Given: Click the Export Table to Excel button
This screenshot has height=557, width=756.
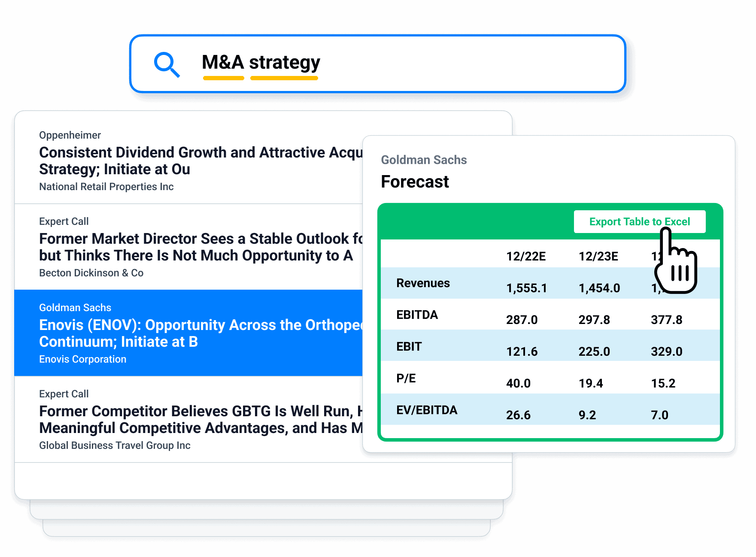Looking at the screenshot, I should [639, 221].
